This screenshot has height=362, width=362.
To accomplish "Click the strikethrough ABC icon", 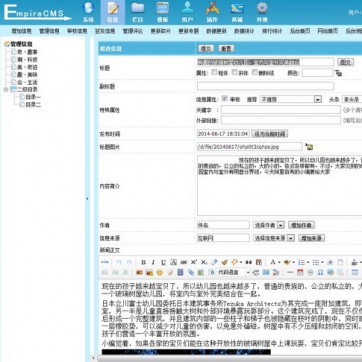I will (183, 262).
